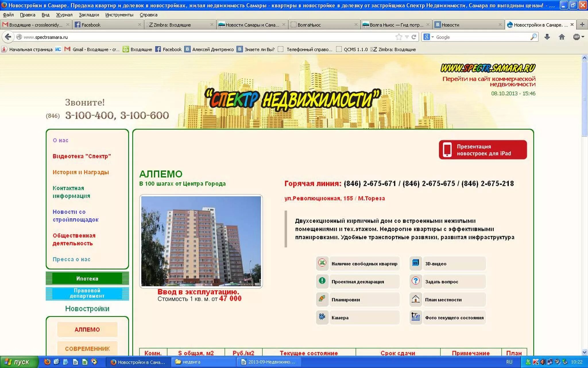588x368 pixels.
Task: Open the Downloads arrow icon in the toolbar
Action: pos(547,37)
